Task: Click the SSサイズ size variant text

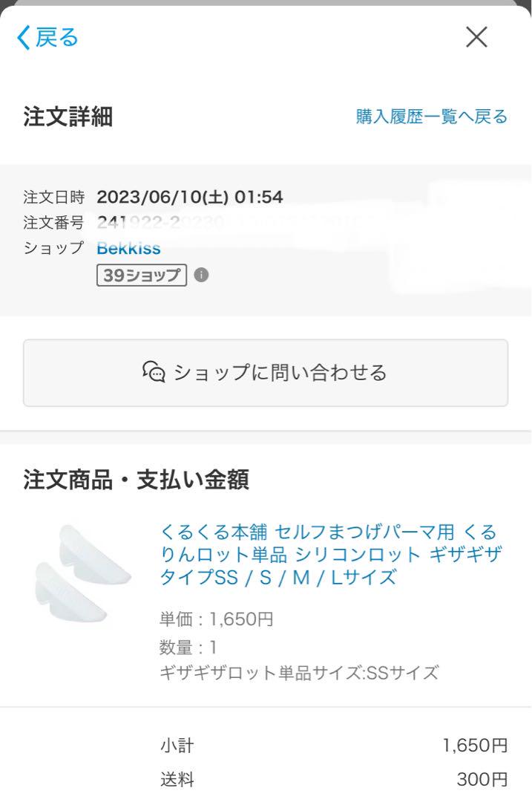Action: click(x=299, y=674)
